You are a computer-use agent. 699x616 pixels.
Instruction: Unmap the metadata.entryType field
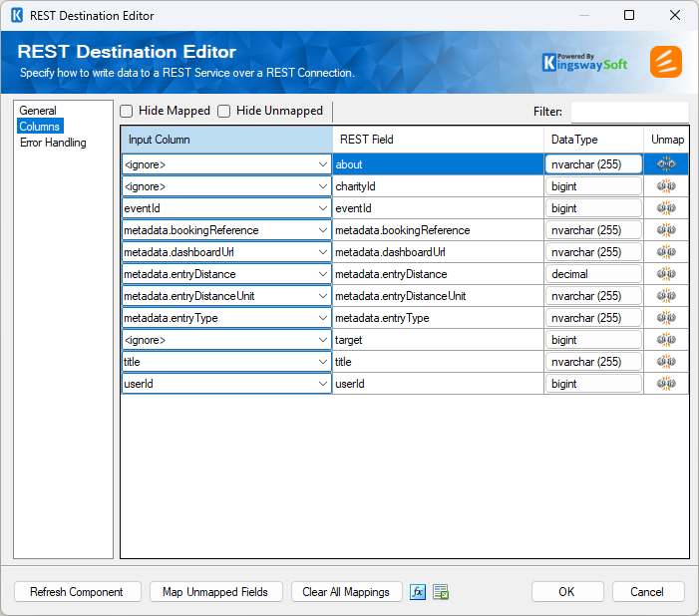(x=666, y=317)
